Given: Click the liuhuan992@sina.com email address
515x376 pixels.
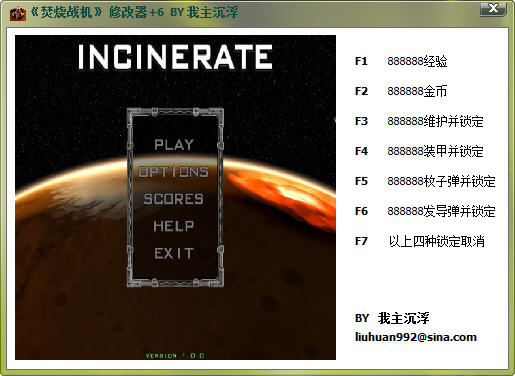Looking at the screenshot, I should tap(416, 337).
